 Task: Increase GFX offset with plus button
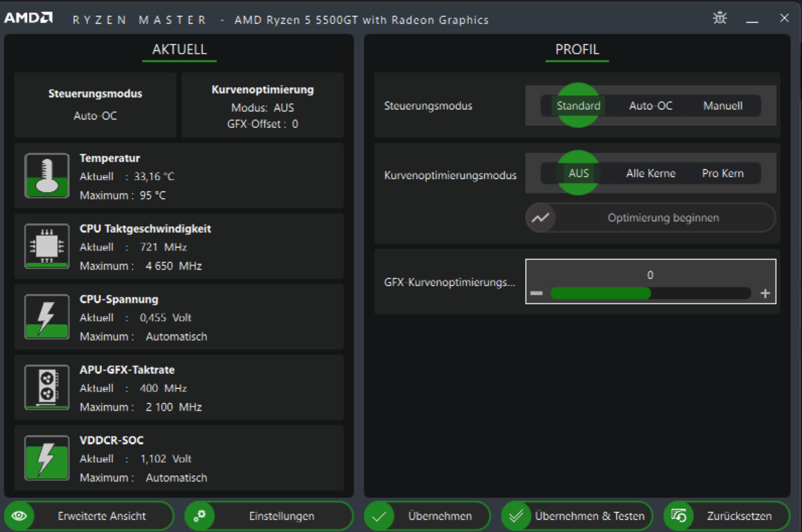[765, 293]
